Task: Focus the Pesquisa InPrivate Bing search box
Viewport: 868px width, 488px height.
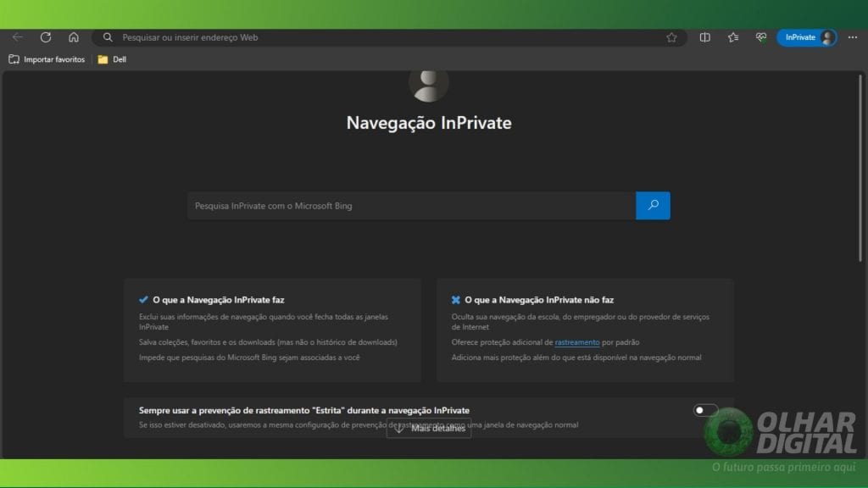Action: 411,206
